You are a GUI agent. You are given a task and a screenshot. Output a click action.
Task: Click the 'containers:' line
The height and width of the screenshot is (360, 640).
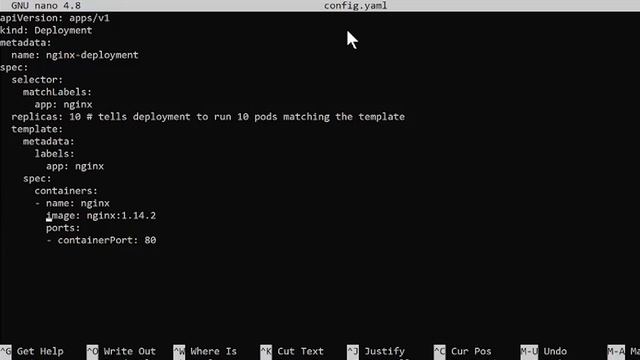[x=66, y=191]
